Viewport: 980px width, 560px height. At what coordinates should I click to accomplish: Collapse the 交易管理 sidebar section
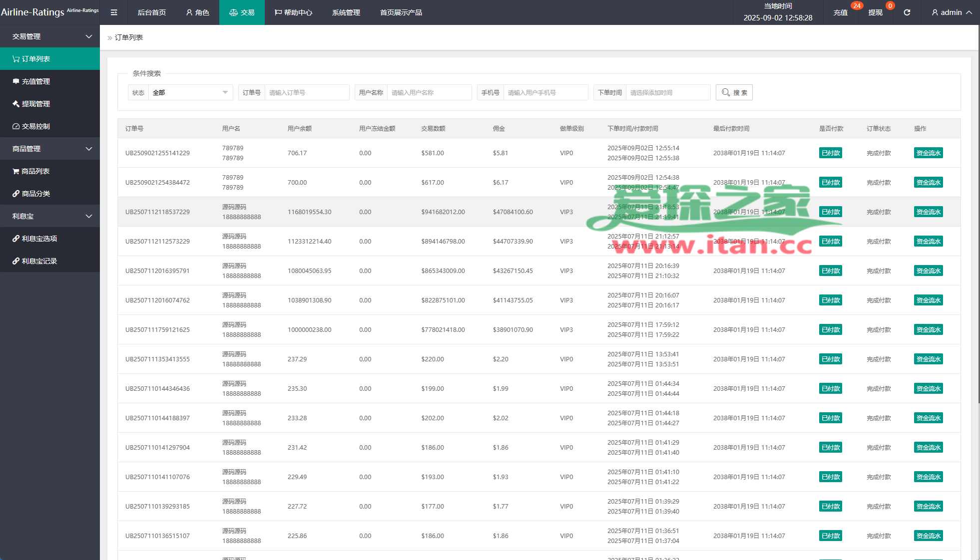coord(50,36)
